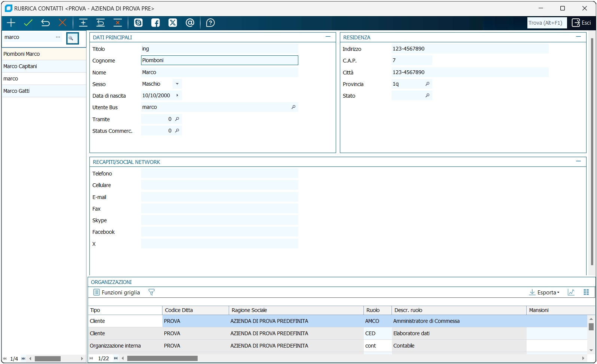Confirm changes with the green checkmark icon

[x=28, y=23]
